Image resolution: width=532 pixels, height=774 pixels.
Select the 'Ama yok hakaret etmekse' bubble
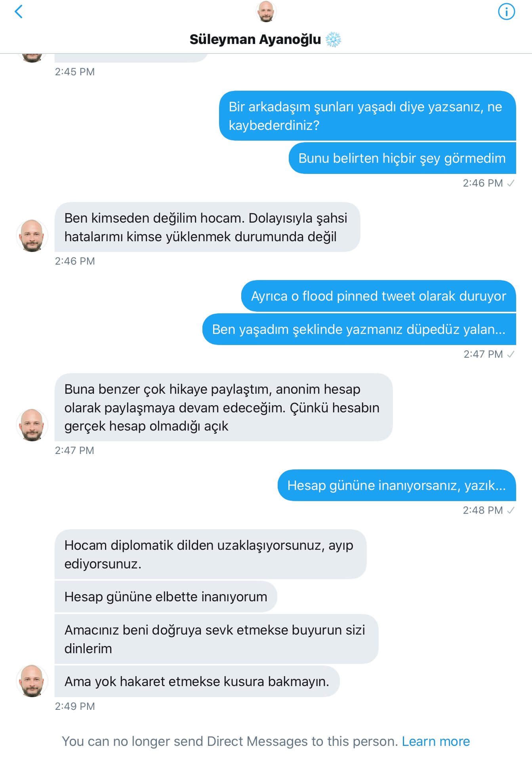point(197,681)
